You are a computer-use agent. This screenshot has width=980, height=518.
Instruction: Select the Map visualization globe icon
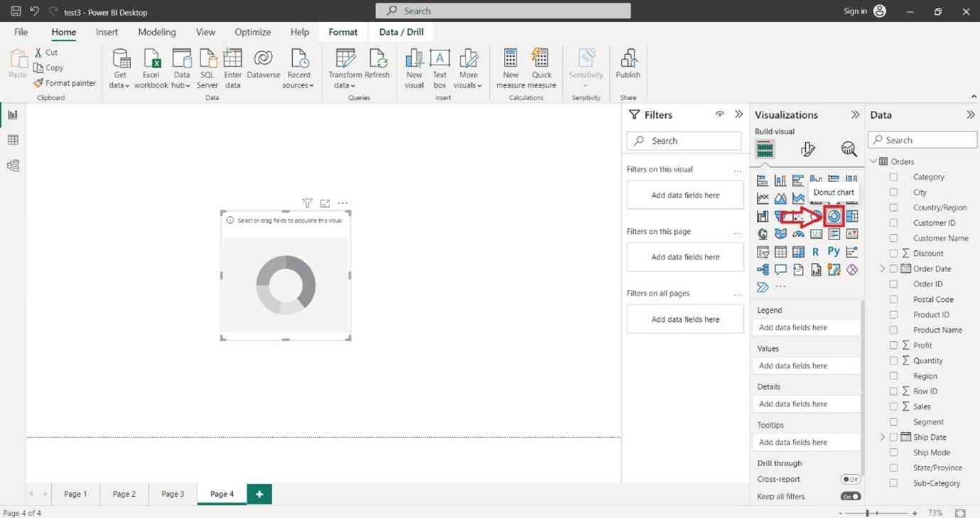[x=763, y=234]
